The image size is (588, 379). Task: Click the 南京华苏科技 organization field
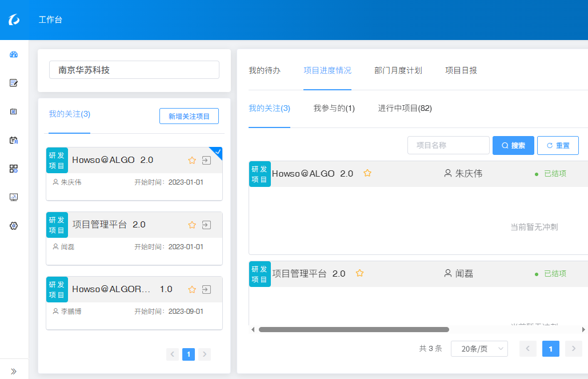click(x=134, y=70)
